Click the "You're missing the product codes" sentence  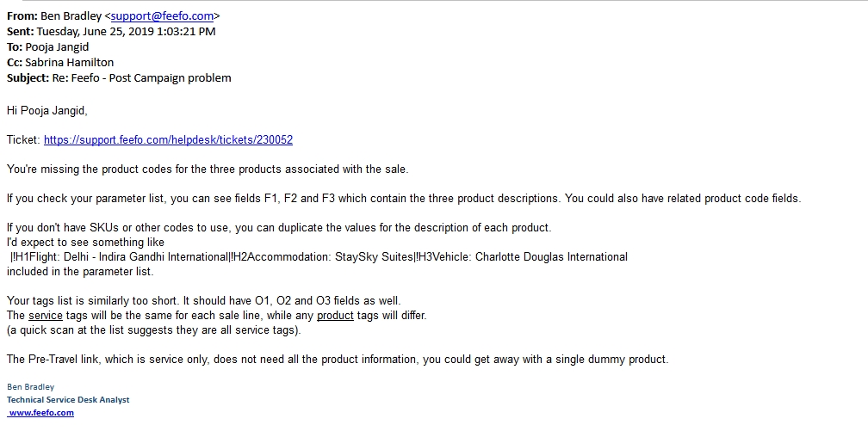tap(207, 169)
